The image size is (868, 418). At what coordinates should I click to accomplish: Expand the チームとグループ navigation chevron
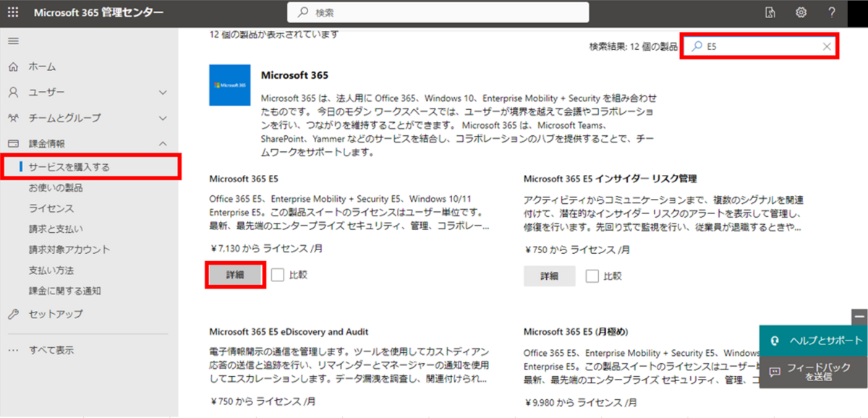click(x=163, y=118)
